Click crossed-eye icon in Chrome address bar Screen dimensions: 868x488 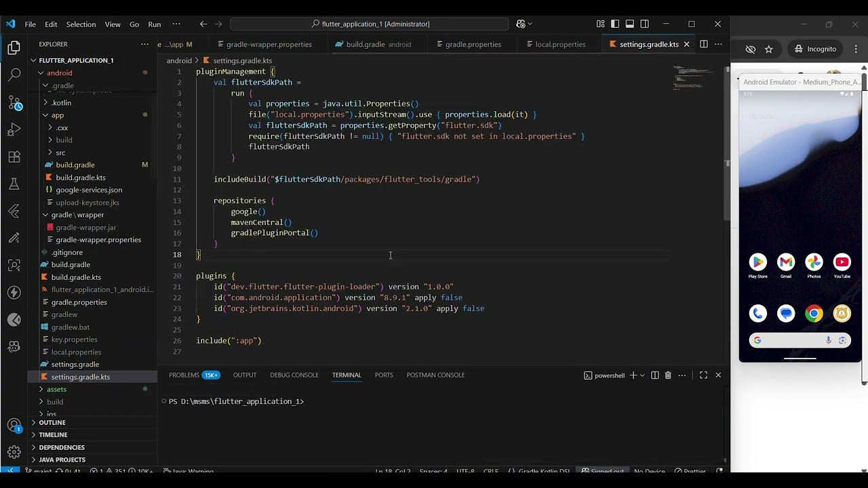750,49
